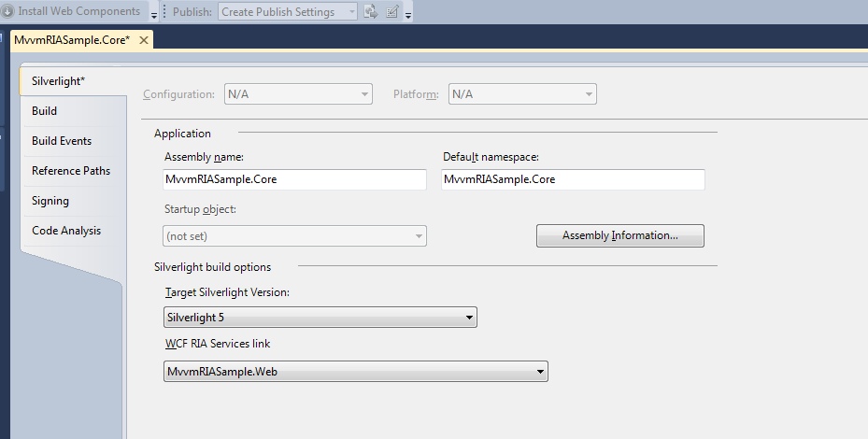Click into the Default namespace field

573,179
